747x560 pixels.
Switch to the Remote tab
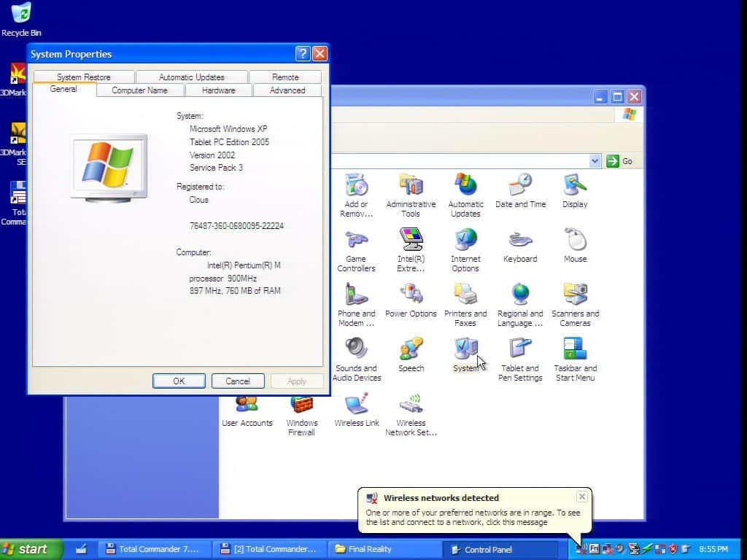(285, 77)
